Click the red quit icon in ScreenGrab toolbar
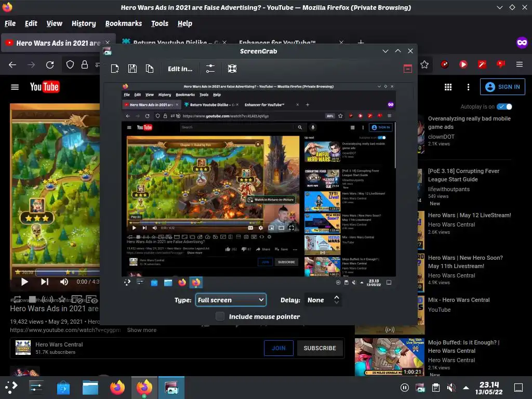This screenshot has width=532, height=399. [408, 69]
